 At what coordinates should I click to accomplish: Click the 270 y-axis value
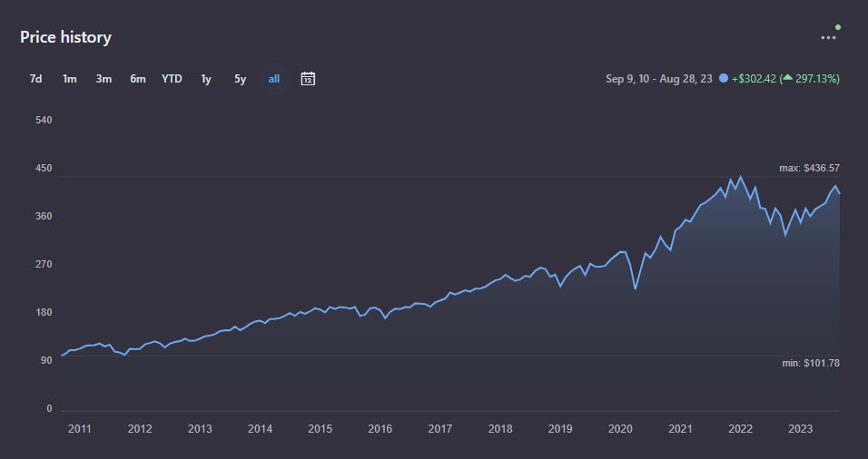point(44,264)
